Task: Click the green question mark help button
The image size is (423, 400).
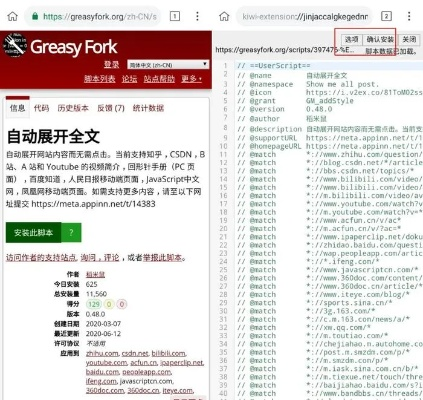Action: click(71, 232)
